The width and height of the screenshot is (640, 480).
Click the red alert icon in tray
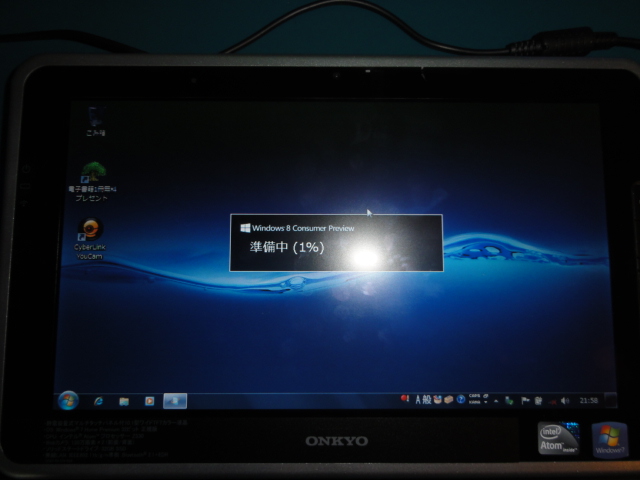click(405, 398)
